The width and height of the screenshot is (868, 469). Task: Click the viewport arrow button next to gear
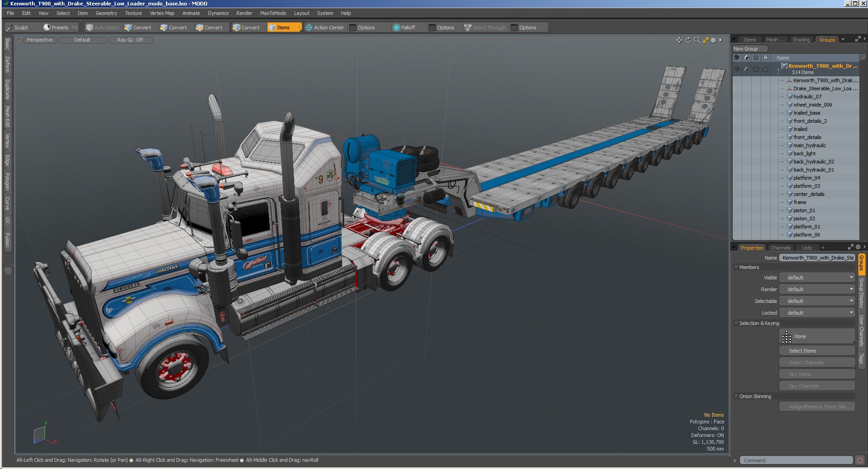coord(720,40)
